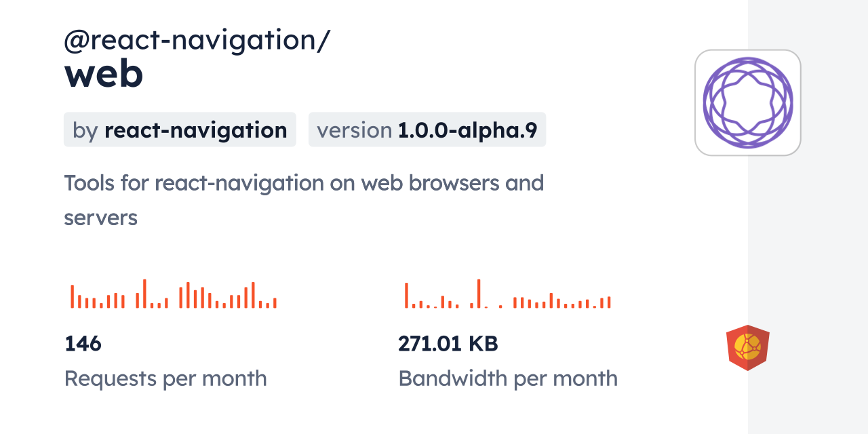
Task: Click the last bar of the bandwidth sparkline
Action: (609, 302)
